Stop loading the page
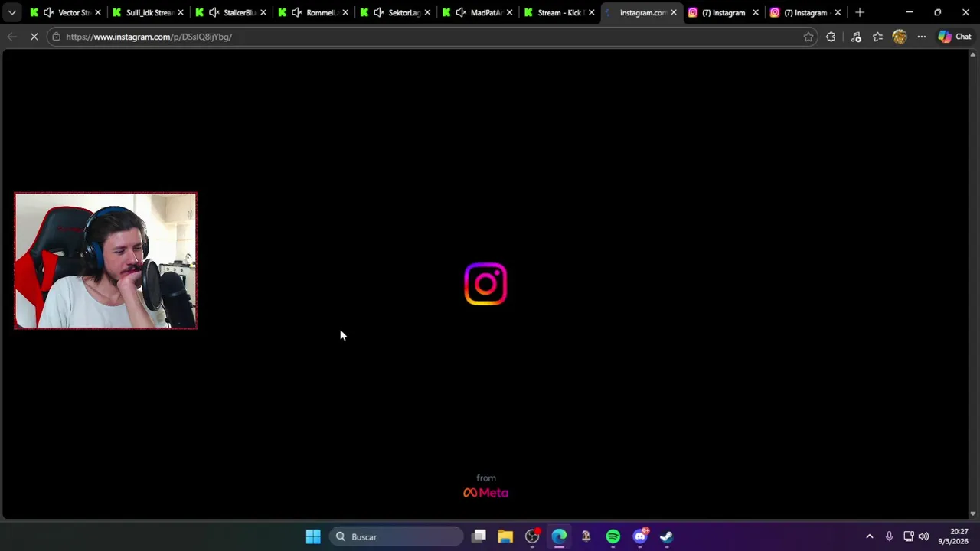980x551 pixels. [x=34, y=37]
